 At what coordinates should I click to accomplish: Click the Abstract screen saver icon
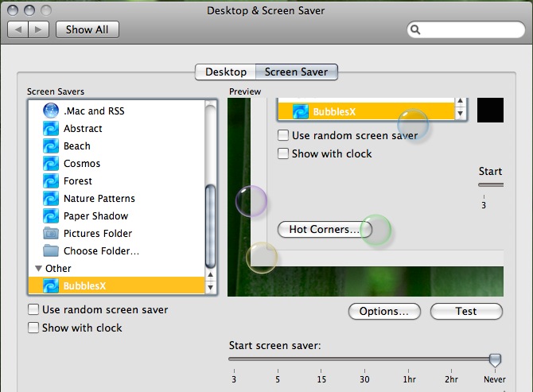pyautogui.click(x=51, y=128)
